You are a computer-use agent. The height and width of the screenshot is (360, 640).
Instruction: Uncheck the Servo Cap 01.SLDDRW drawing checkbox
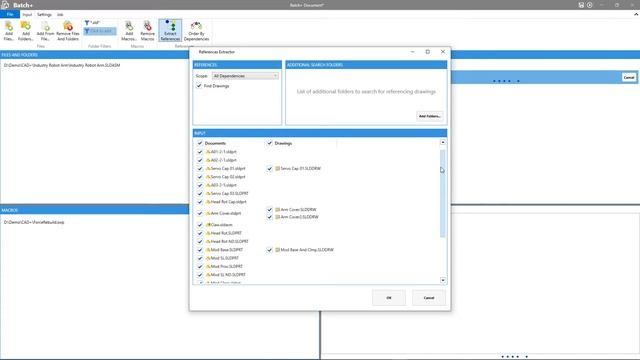pos(270,169)
